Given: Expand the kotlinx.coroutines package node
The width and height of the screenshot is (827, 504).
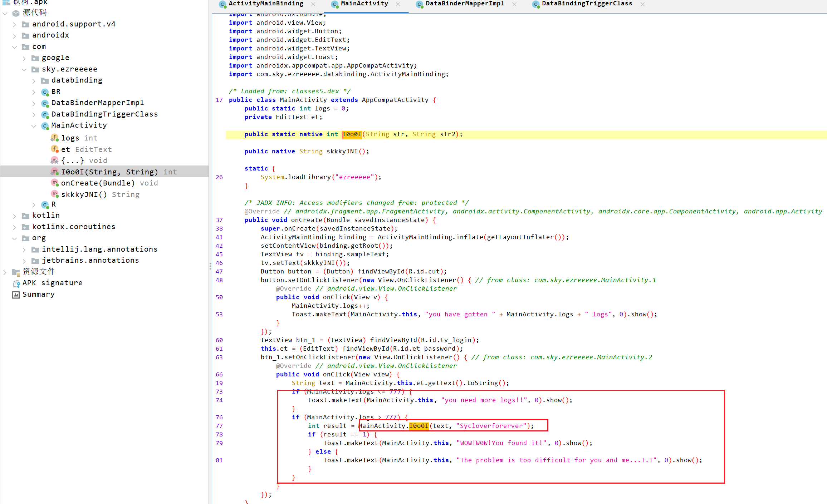Looking at the screenshot, I should click(x=14, y=227).
